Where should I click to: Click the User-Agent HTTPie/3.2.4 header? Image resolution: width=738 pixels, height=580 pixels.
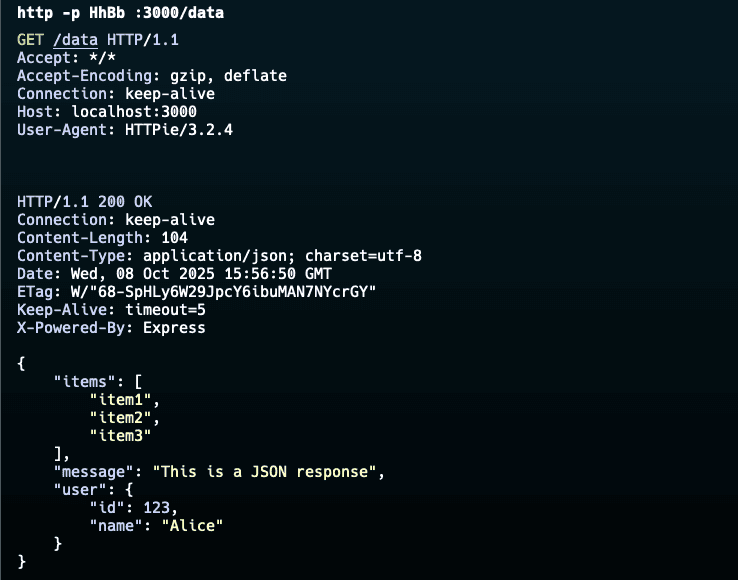click(x=125, y=129)
